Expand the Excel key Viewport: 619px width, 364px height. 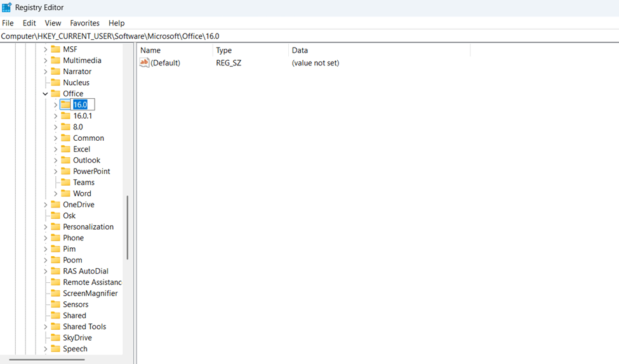pos(55,149)
